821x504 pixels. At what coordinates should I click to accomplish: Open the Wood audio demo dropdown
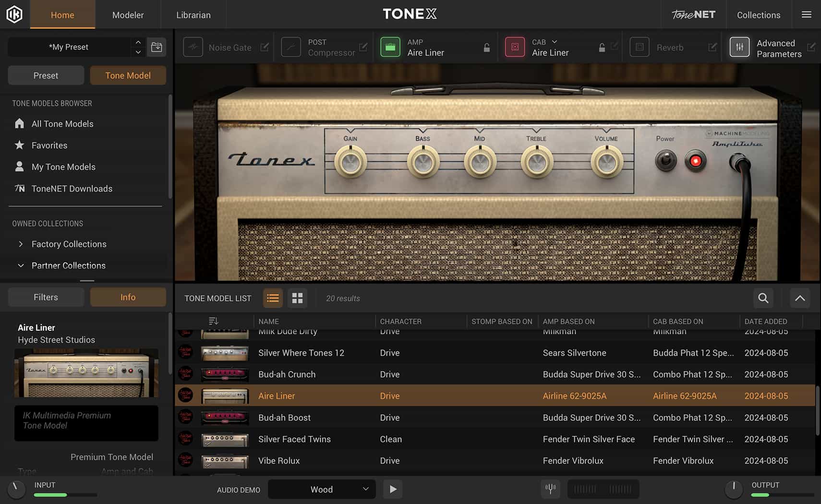pyautogui.click(x=321, y=489)
